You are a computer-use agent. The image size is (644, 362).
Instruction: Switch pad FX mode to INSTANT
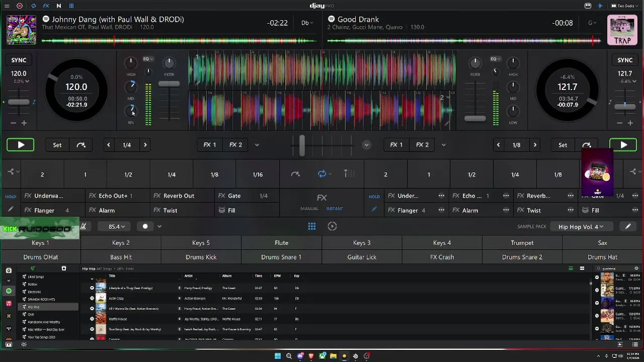[x=335, y=209]
